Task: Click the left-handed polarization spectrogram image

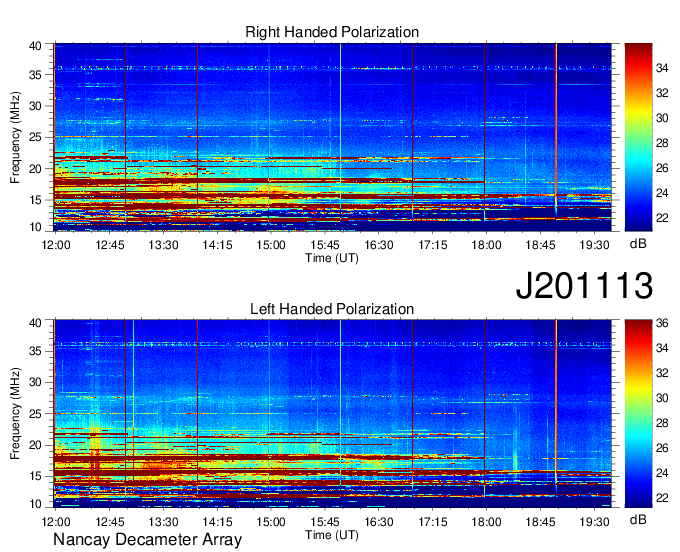Action: 332,414
